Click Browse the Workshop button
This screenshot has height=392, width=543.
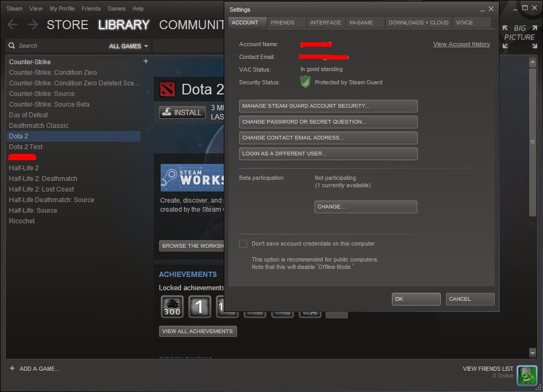pos(191,246)
